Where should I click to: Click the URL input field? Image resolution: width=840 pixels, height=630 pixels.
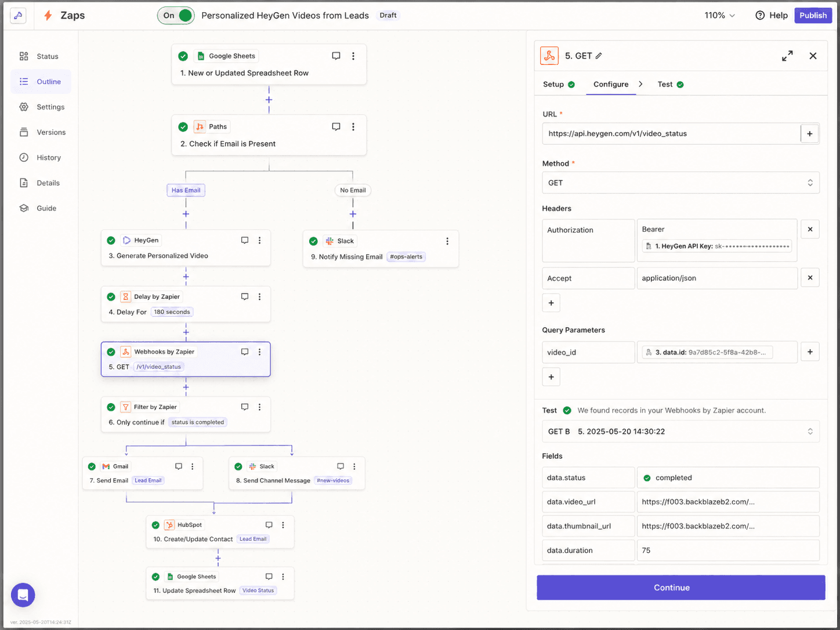671,133
